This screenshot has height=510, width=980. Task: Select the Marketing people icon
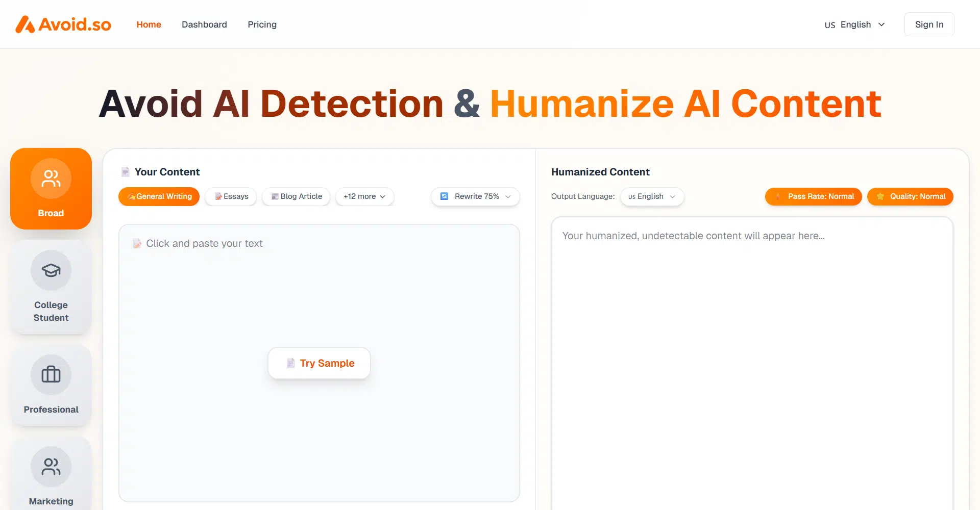51,466
